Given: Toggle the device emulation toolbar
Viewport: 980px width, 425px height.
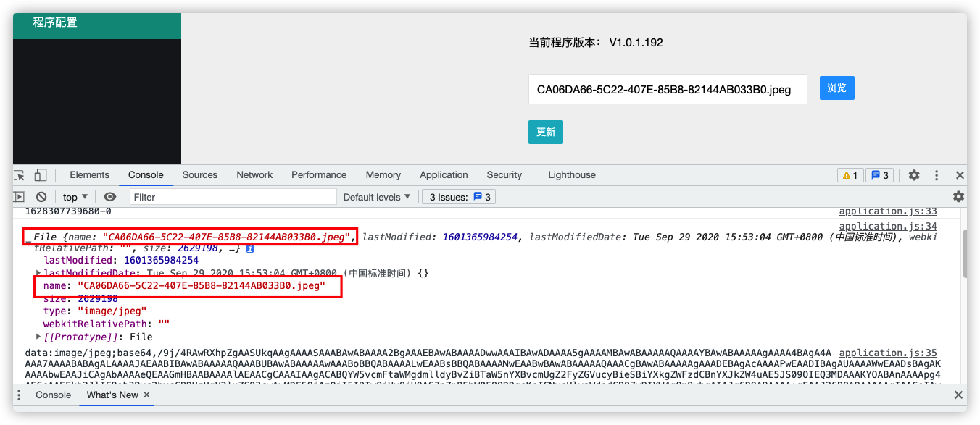Looking at the screenshot, I should click(40, 174).
